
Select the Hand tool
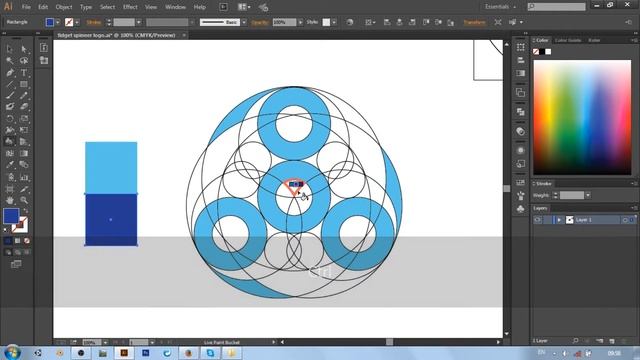coord(10,200)
